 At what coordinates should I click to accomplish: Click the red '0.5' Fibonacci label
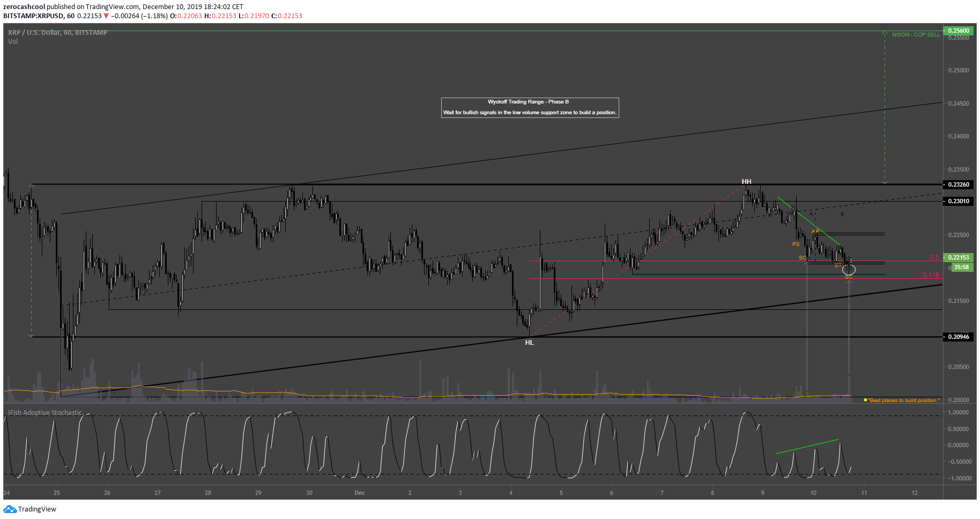tap(934, 257)
